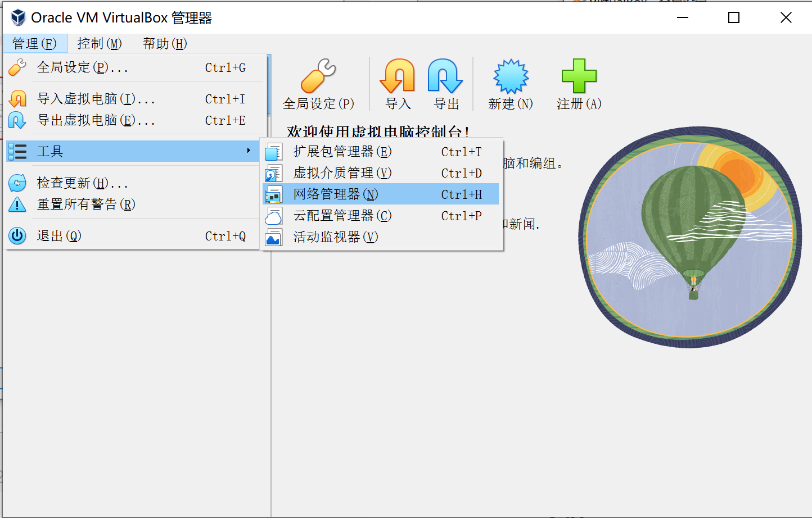The width and height of the screenshot is (812, 518).
Task: Click the 全局设定(P) toolbar wrench button
Action: click(319, 84)
